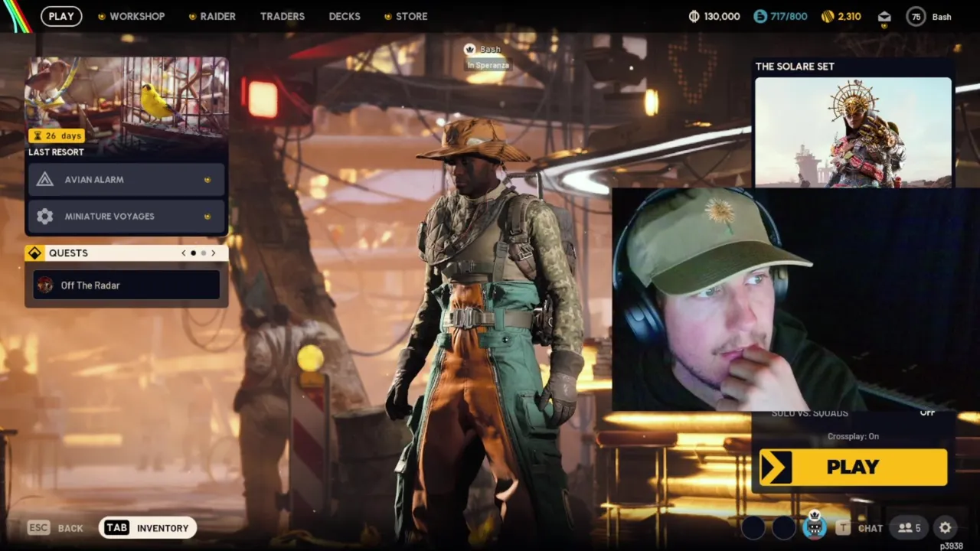980x551 pixels.
Task: Click THE SOLARE SET title
Action: pyautogui.click(x=795, y=67)
